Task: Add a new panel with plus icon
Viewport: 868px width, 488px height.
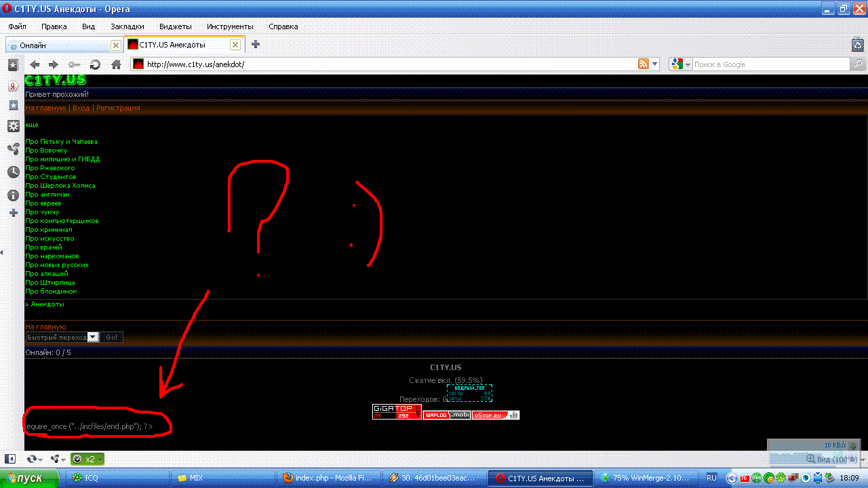Action: tap(12, 213)
